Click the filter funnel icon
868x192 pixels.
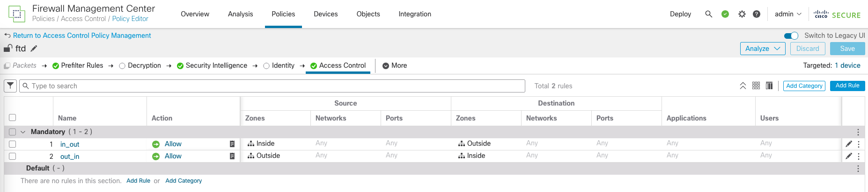10,86
